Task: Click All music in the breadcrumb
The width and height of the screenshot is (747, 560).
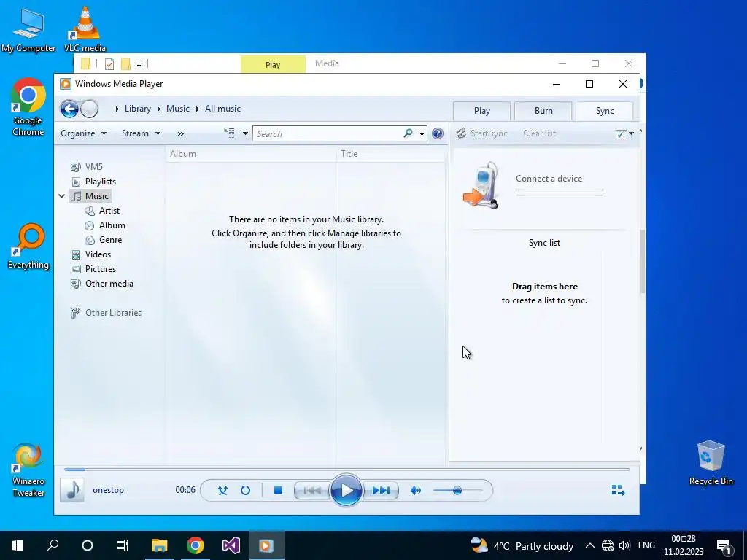Action: pyautogui.click(x=222, y=109)
